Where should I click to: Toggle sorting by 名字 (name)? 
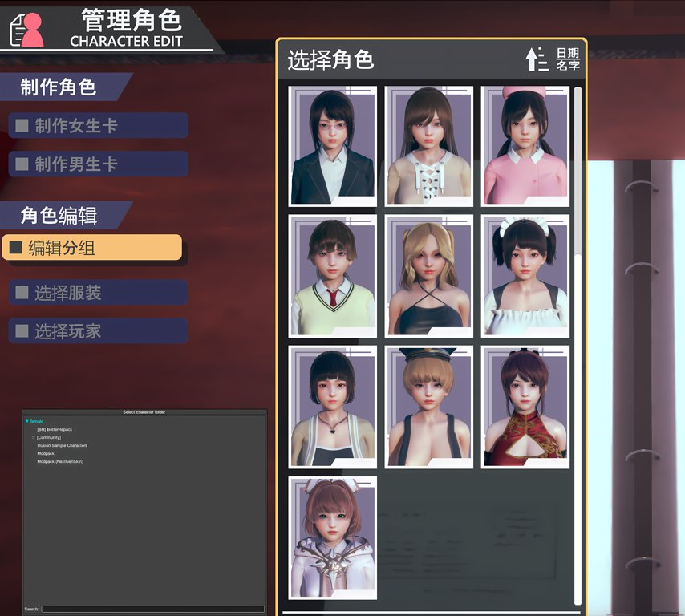tap(569, 64)
